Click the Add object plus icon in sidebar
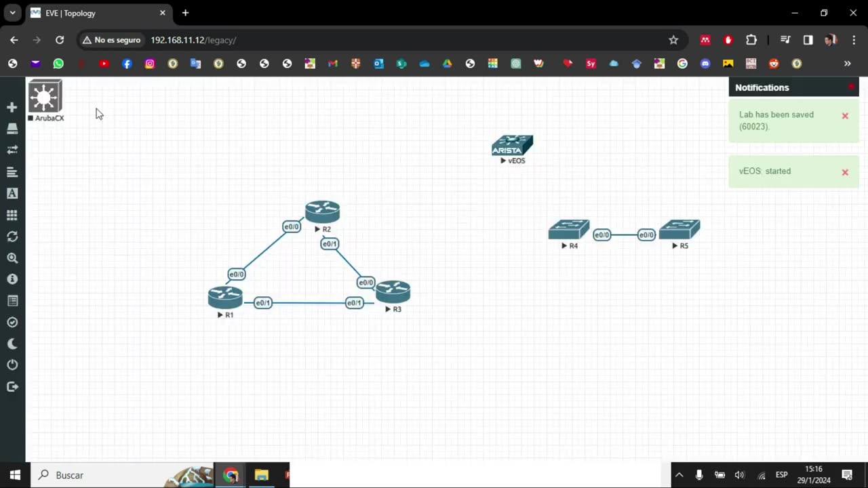This screenshot has height=488, width=868. point(12,107)
